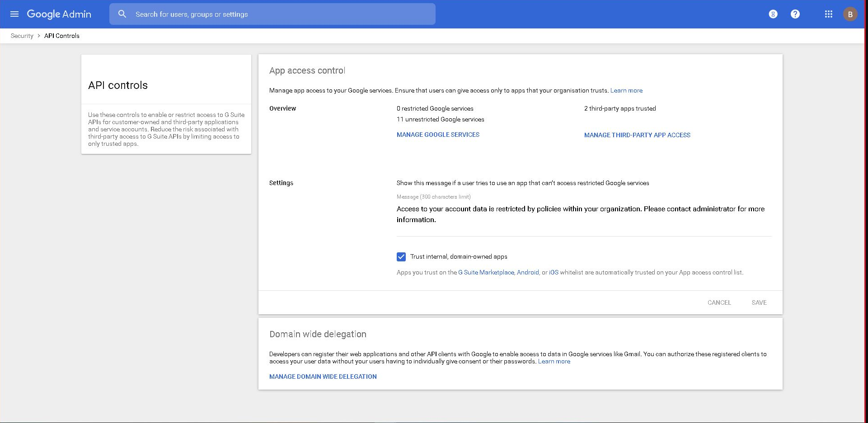Click the Google Admin logo
This screenshot has width=868, height=423.
click(59, 14)
